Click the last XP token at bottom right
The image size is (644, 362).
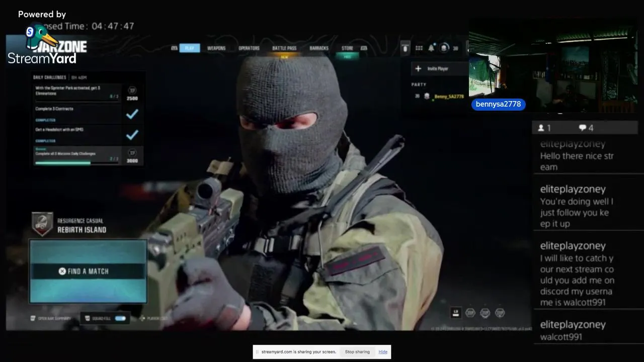(x=500, y=313)
